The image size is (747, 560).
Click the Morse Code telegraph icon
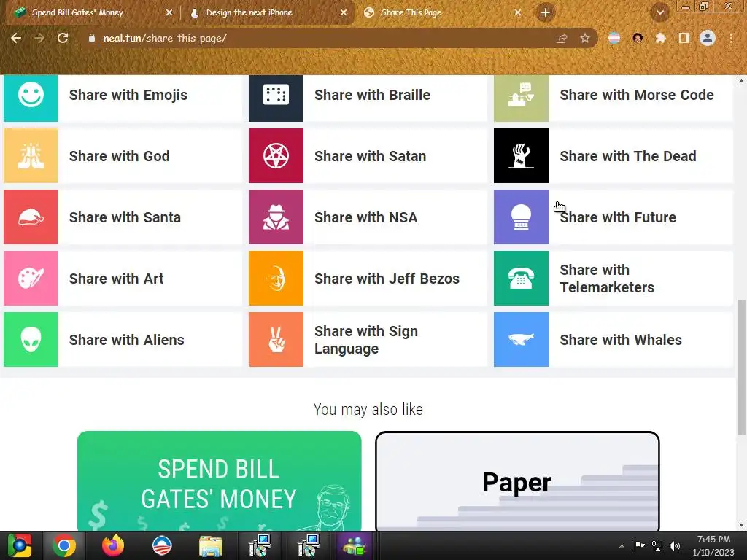click(521, 96)
